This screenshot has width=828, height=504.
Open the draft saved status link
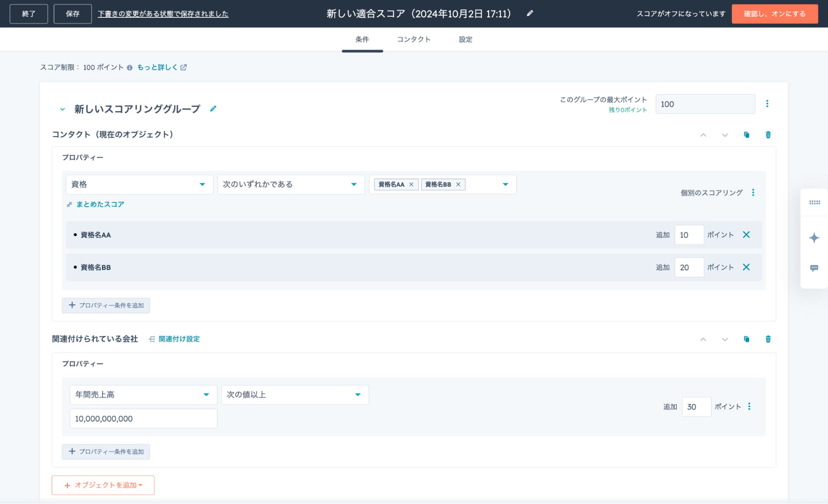click(x=163, y=14)
